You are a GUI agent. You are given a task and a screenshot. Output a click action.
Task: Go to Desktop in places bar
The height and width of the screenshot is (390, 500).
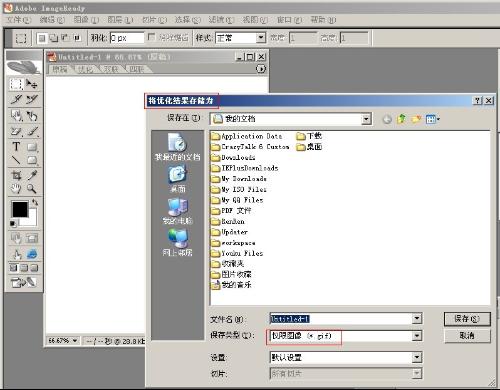point(177,179)
